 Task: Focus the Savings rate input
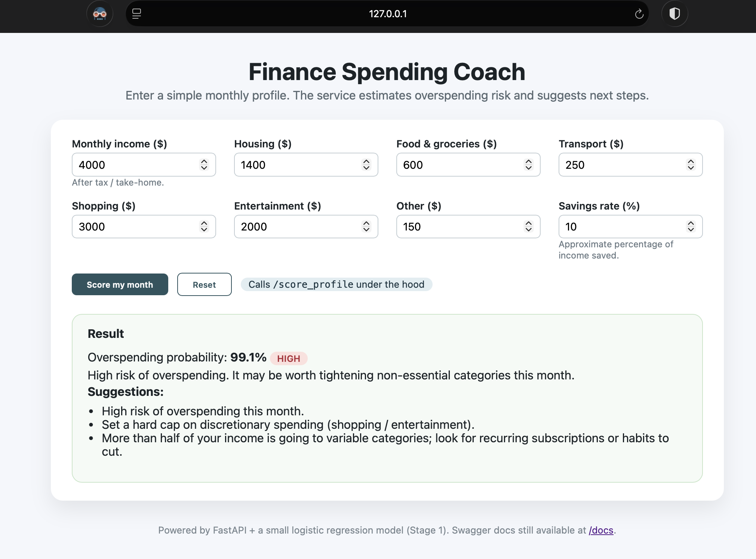(x=613, y=226)
